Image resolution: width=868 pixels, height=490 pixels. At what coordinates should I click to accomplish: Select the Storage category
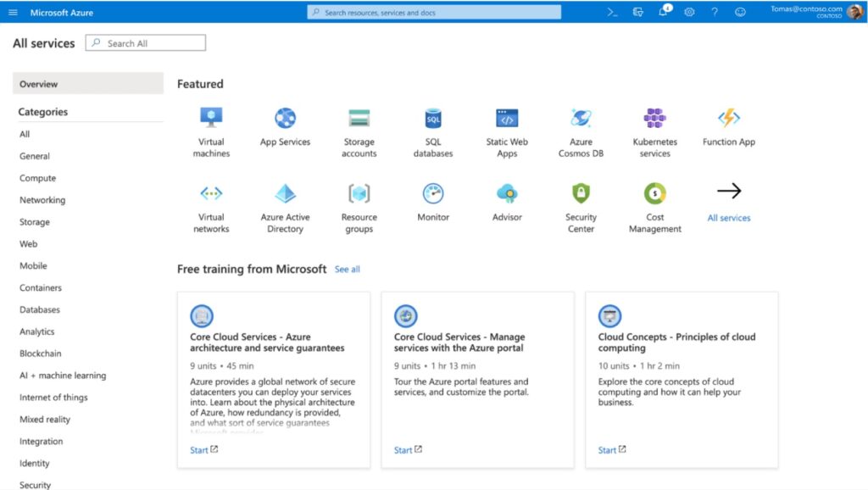34,221
